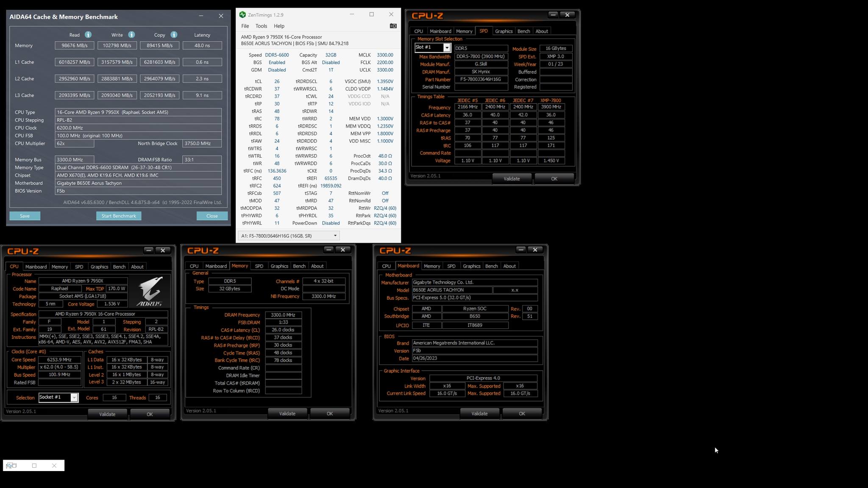Click Part Number field F5-7800J3646H16G

coord(481,79)
